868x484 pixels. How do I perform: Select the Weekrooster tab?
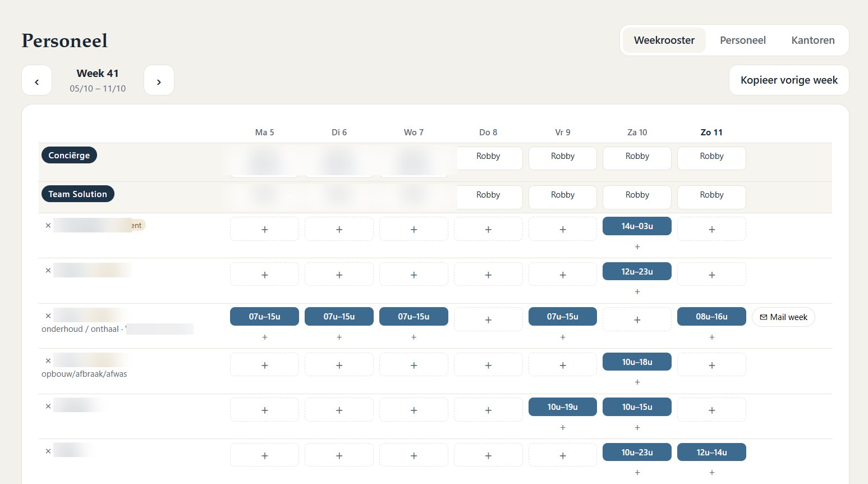(664, 40)
